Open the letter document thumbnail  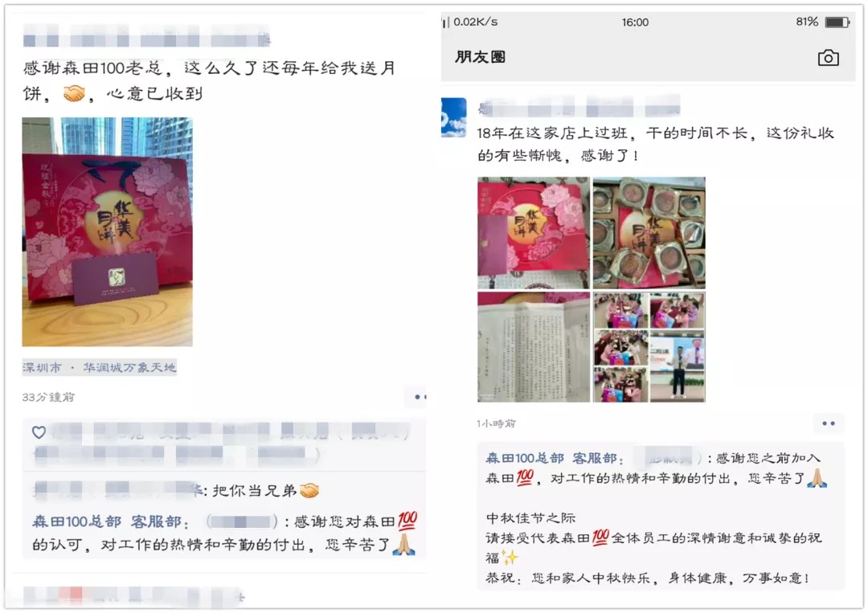pyautogui.click(x=534, y=347)
